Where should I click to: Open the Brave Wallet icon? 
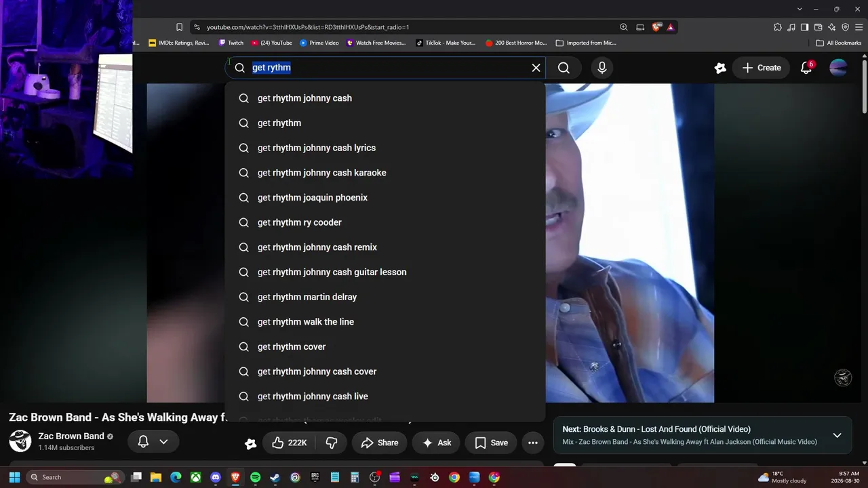[818, 27]
